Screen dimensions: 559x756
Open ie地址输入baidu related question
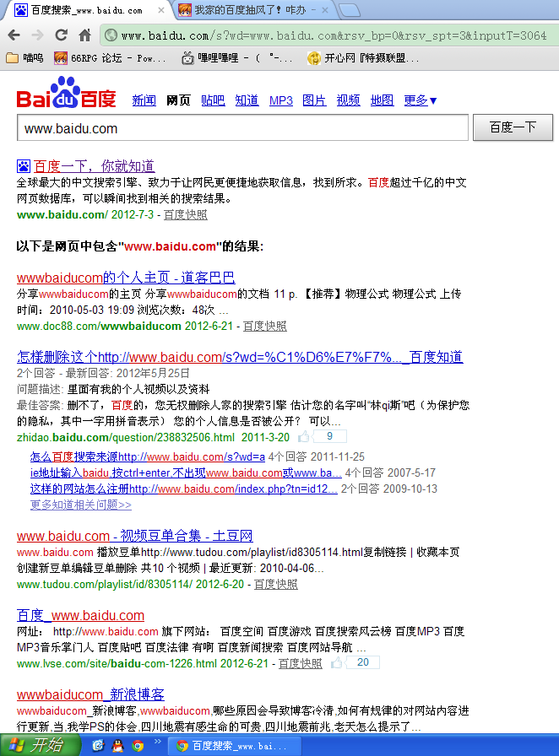pyautogui.click(x=186, y=472)
